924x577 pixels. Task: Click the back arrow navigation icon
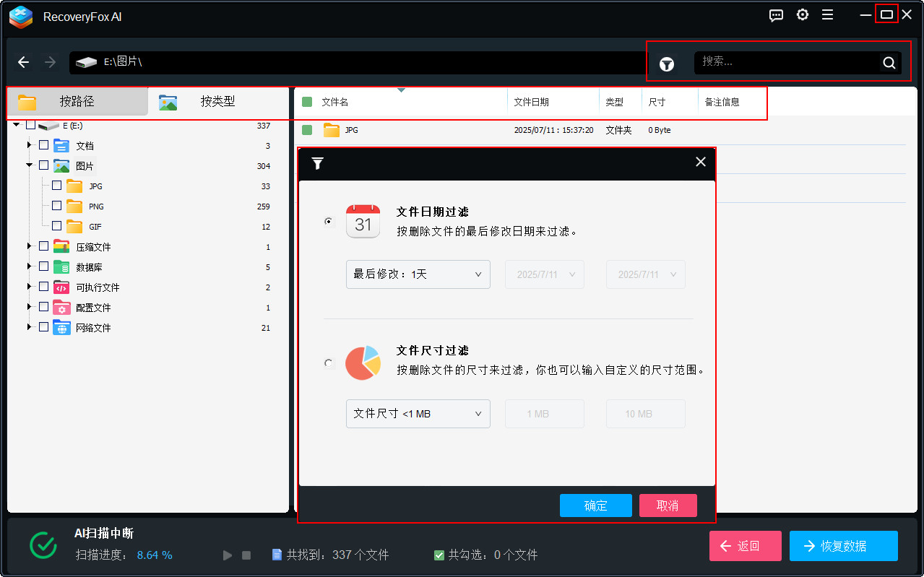point(24,62)
